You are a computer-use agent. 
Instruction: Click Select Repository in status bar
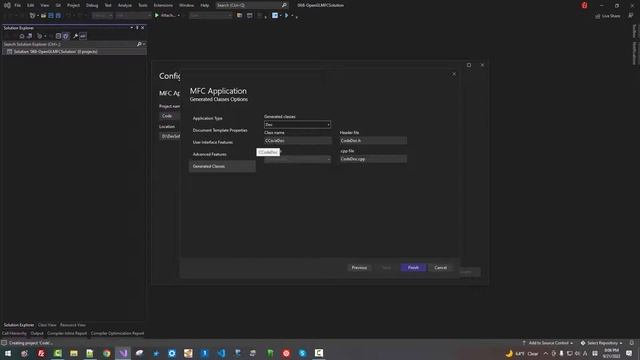(602, 343)
